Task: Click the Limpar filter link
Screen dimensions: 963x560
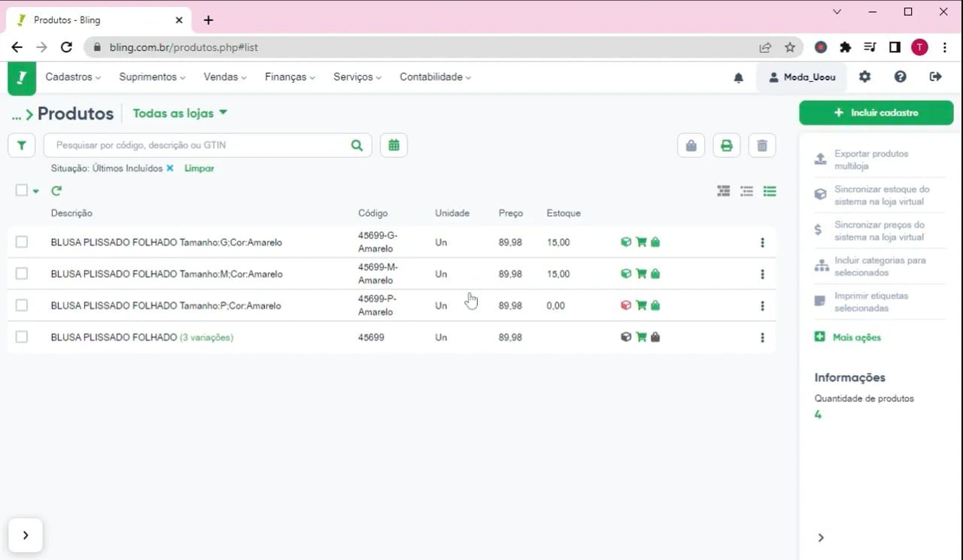Action: click(x=199, y=168)
